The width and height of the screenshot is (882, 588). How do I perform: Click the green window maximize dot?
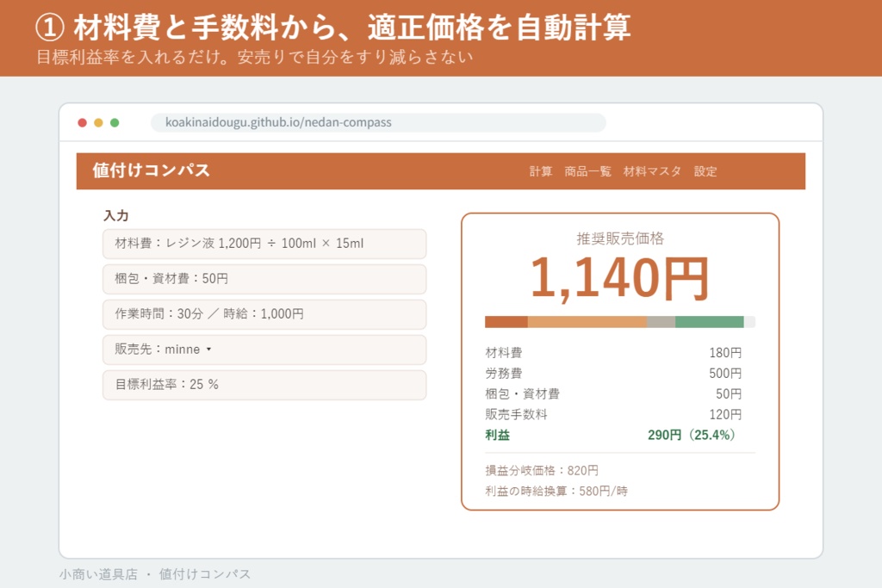click(115, 122)
